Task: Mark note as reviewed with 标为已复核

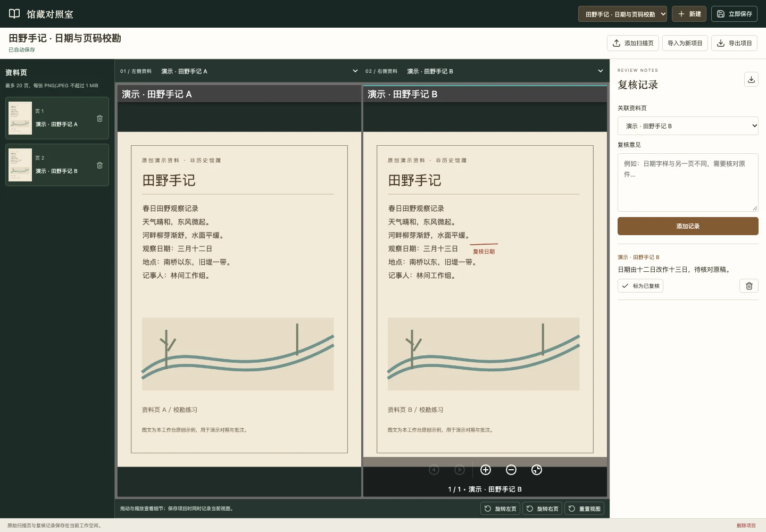Action: pos(640,286)
